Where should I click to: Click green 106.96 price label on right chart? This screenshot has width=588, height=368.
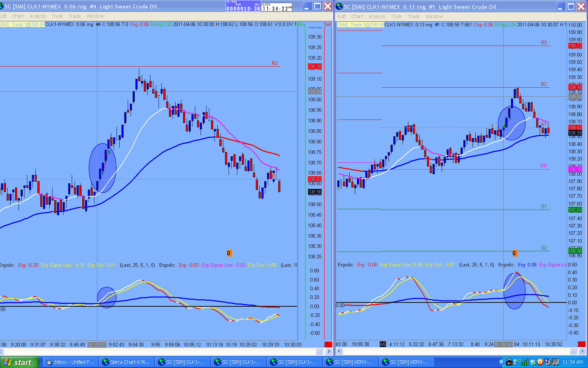tap(575, 251)
